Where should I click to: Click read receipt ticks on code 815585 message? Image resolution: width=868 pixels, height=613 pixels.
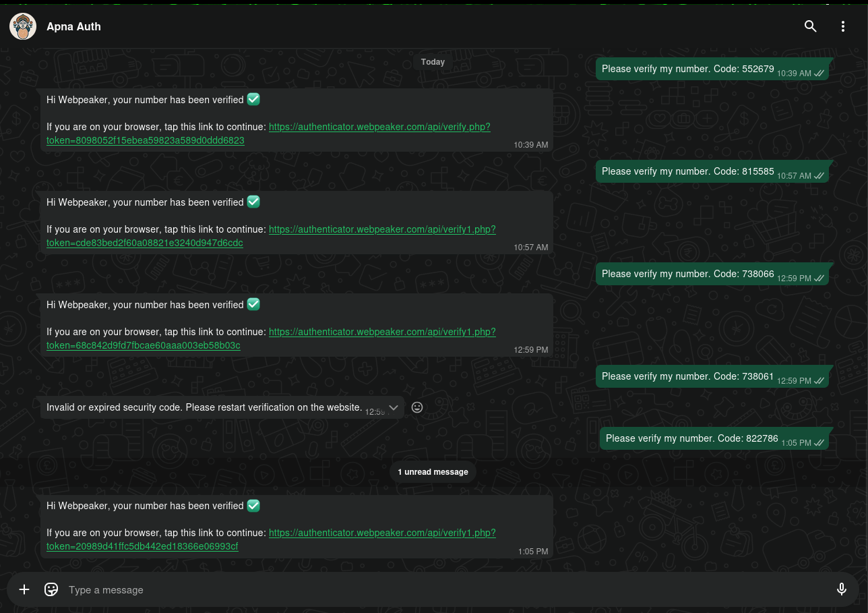tap(819, 175)
